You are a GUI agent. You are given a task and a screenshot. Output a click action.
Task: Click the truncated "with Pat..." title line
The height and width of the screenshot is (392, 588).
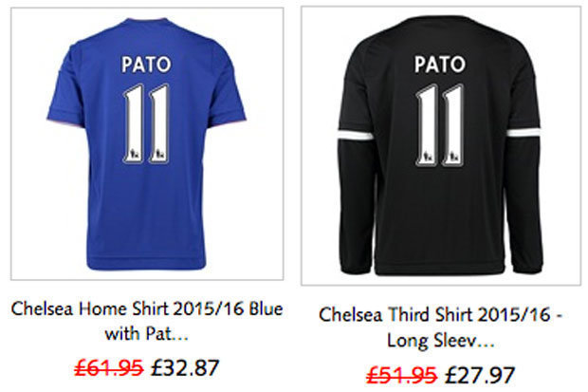146,333
